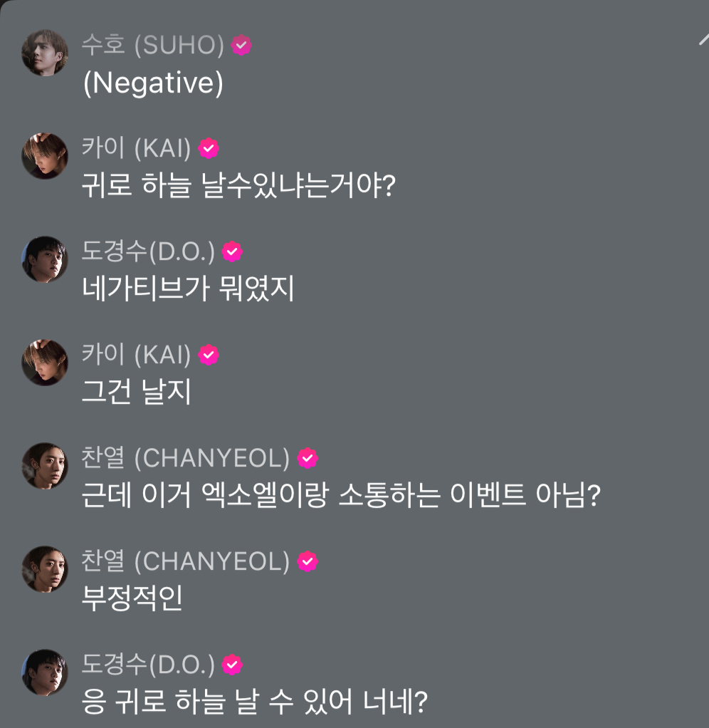This screenshot has height=728, width=709.
Task: Open SUHO's profile picture
Action: [45, 53]
